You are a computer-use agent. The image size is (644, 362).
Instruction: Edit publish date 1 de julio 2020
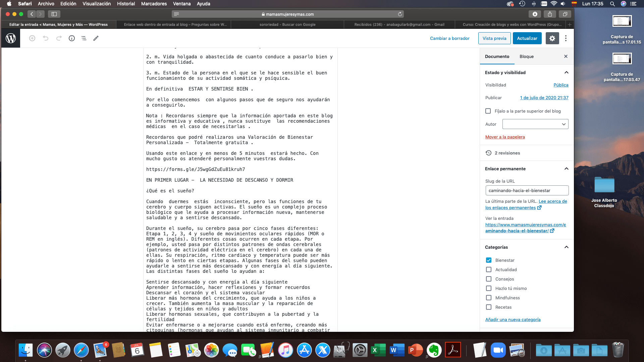pos(544,98)
